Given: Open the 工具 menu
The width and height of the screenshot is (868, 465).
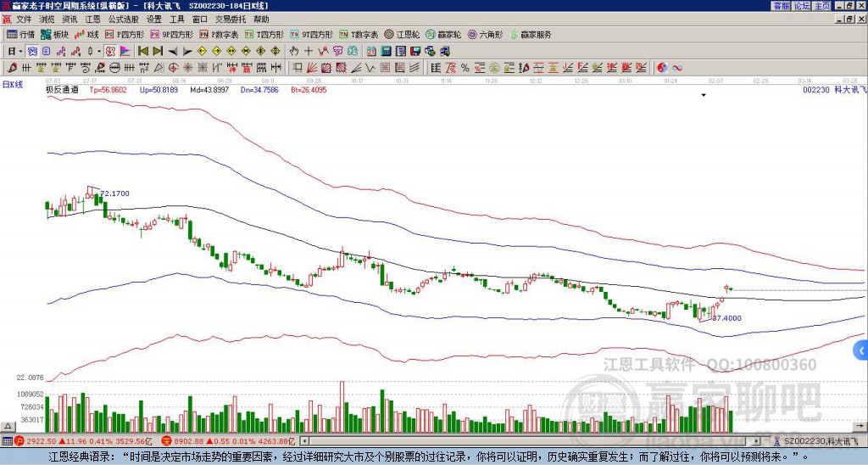Looking at the screenshot, I should coord(176,20).
